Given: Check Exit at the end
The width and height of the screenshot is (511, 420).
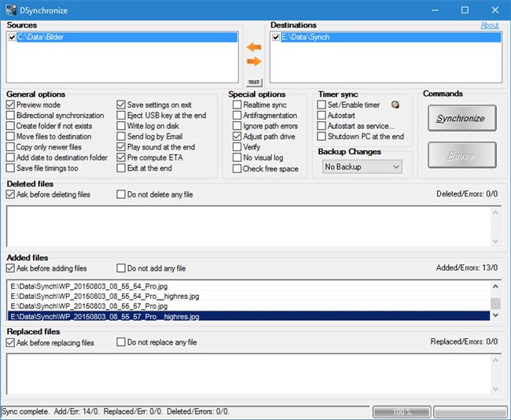Looking at the screenshot, I should [121, 168].
